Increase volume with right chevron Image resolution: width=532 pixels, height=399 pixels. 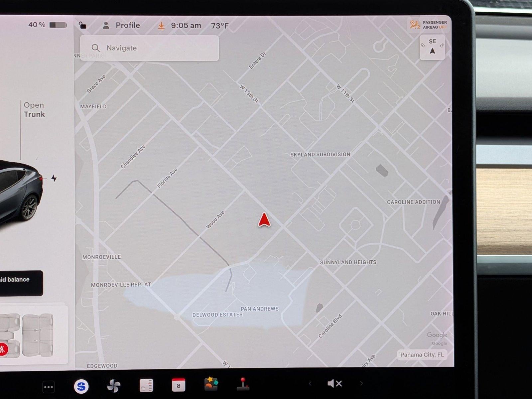(361, 383)
